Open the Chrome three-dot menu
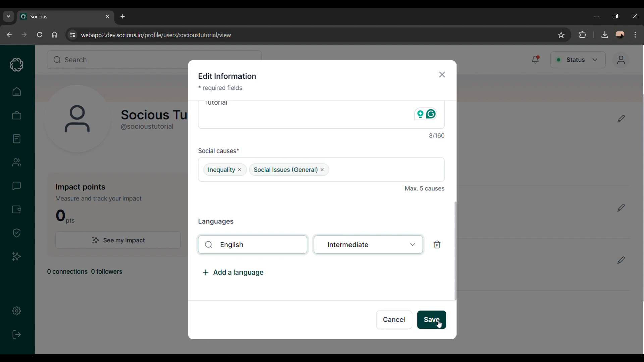Screen dimensions: 644x362 (x=635, y=35)
